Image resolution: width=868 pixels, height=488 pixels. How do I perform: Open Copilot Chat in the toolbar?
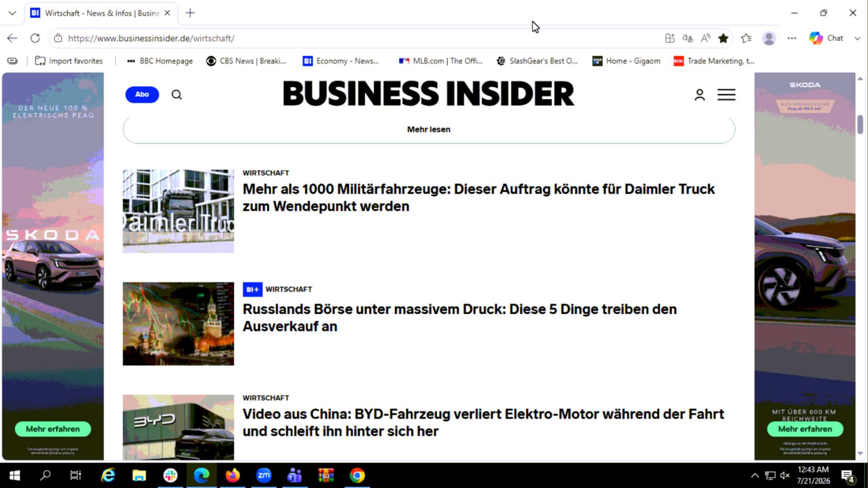826,38
